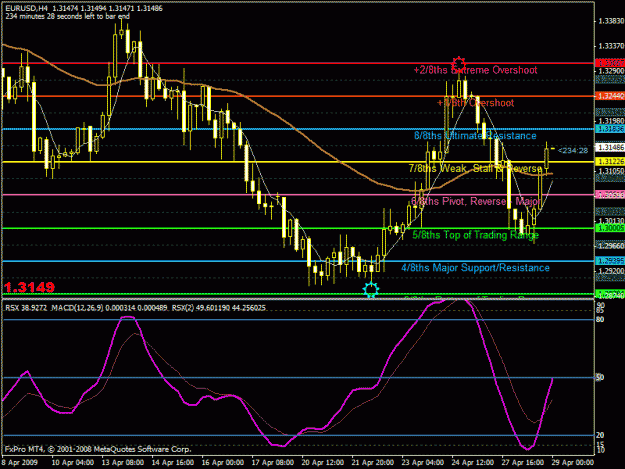This screenshot has height=469, width=625.
Task: Click the blue 1.29395 price tag
Action: point(609,261)
